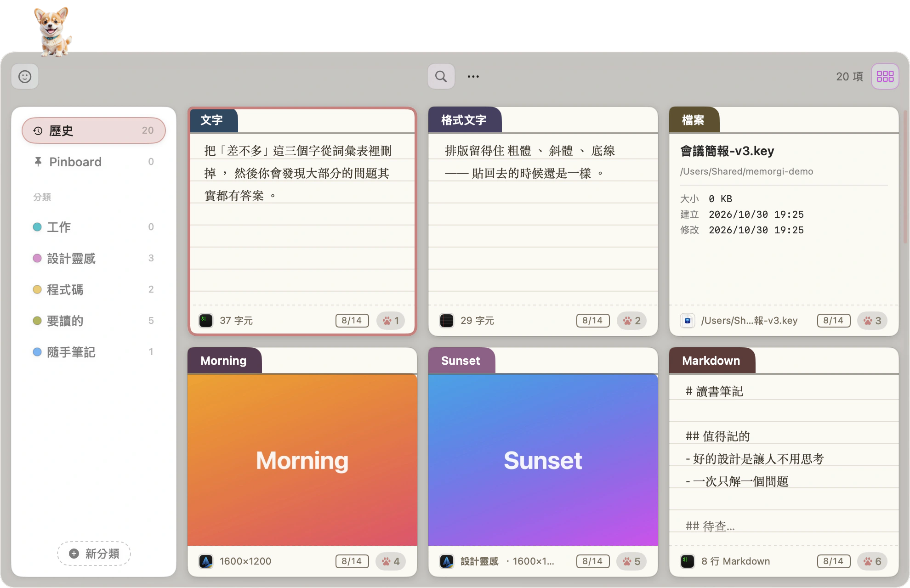
Task: Open the Sunset gradient image thumbnail
Action: coord(543,460)
